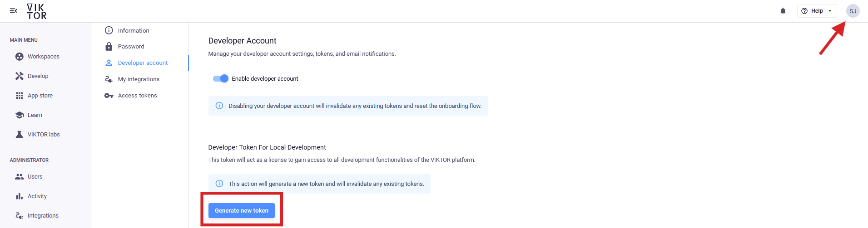Expand the Help dropdown
868x228 pixels.
tap(817, 11)
